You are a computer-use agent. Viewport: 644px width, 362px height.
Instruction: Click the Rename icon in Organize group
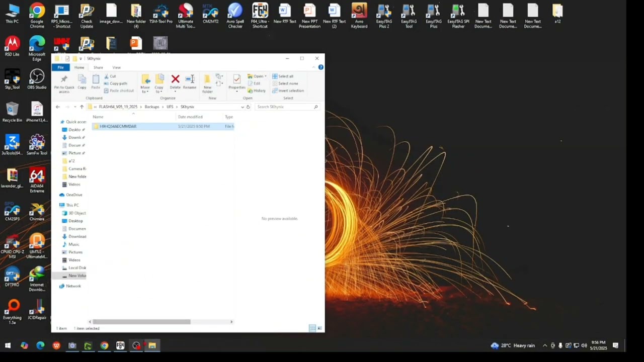(190, 79)
